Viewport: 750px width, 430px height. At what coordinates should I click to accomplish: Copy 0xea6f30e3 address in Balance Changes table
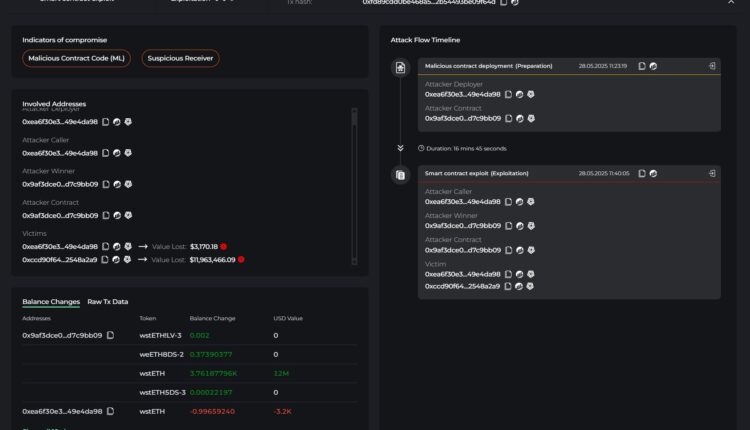pos(110,411)
